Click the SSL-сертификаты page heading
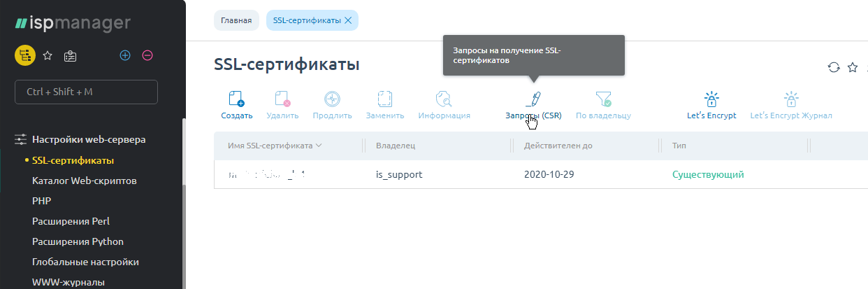 tap(287, 65)
